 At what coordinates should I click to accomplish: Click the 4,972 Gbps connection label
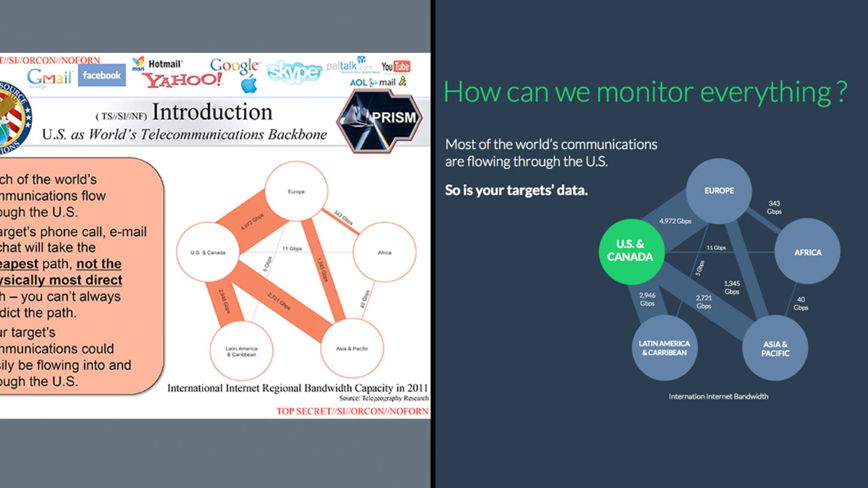[x=675, y=221]
